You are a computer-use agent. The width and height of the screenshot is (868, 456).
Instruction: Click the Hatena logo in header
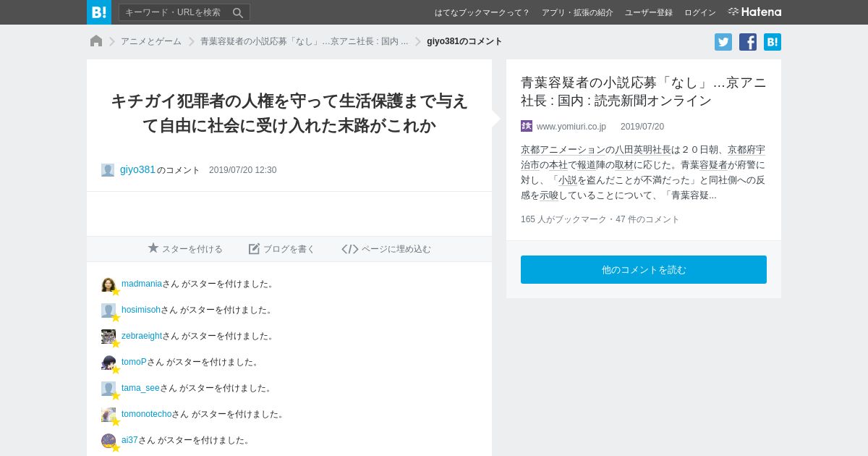point(754,12)
